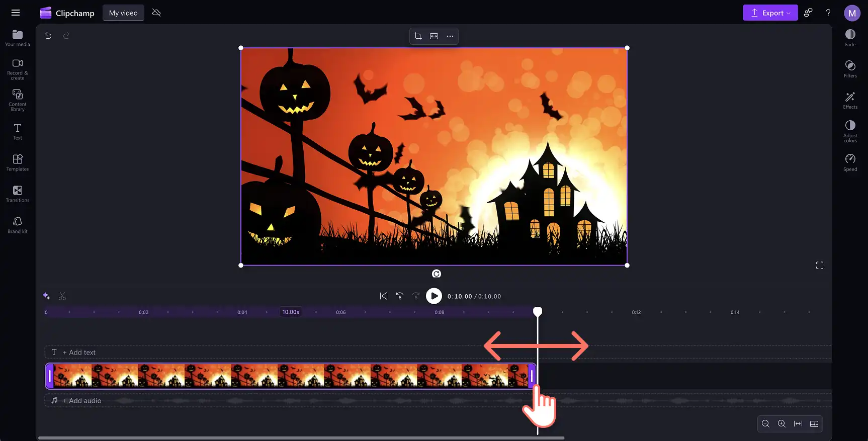Click the split scissors tool

pos(62,296)
